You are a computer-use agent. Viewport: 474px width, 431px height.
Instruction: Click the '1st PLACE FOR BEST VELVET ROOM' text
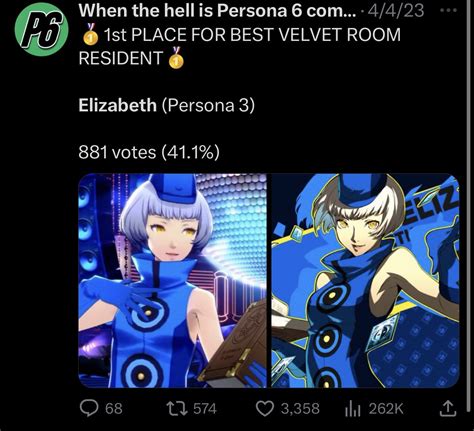[x=252, y=35]
